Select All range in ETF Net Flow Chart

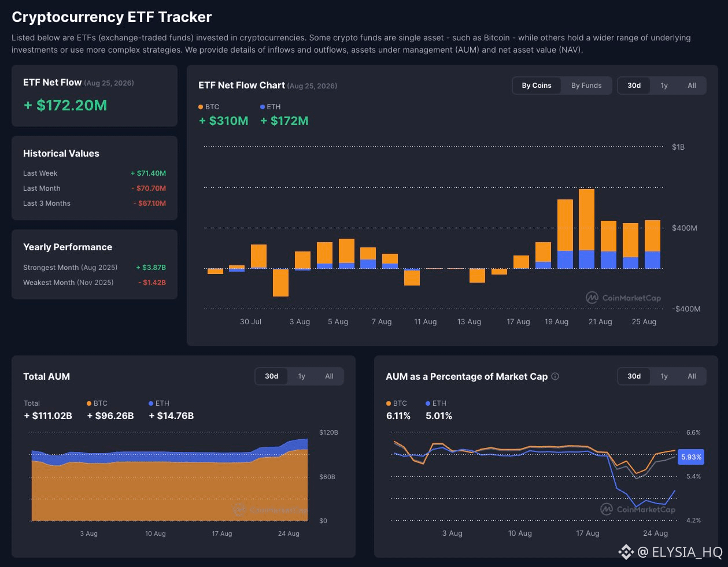692,86
